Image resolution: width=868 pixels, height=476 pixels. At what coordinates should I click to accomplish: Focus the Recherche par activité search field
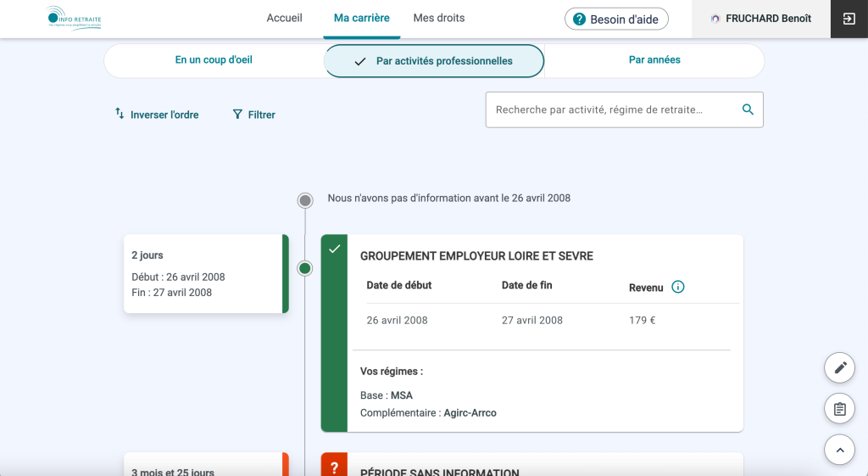[625, 109]
